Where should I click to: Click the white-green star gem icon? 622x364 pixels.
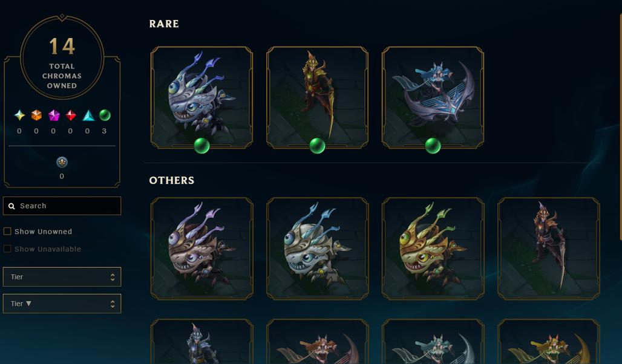pos(19,115)
